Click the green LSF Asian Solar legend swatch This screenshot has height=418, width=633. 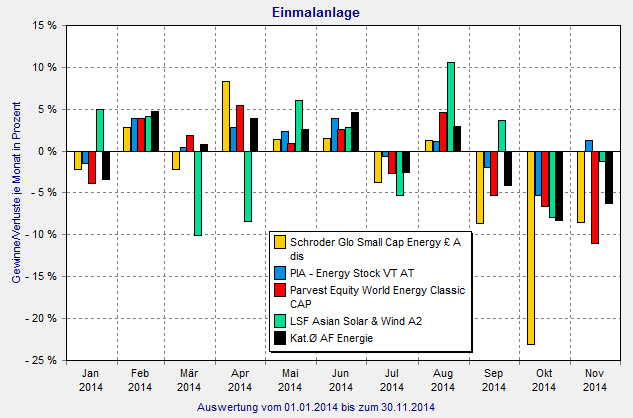pyautogui.click(x=281, y=319)
